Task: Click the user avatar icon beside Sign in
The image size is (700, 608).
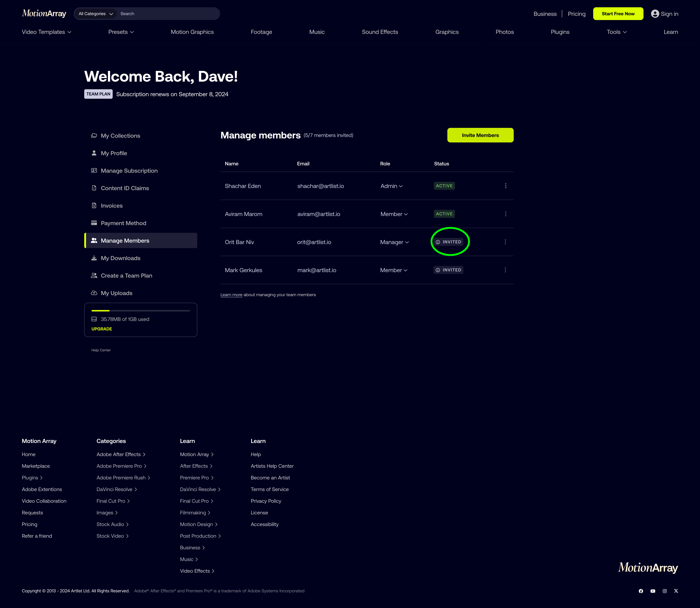Action: point(655,14)
